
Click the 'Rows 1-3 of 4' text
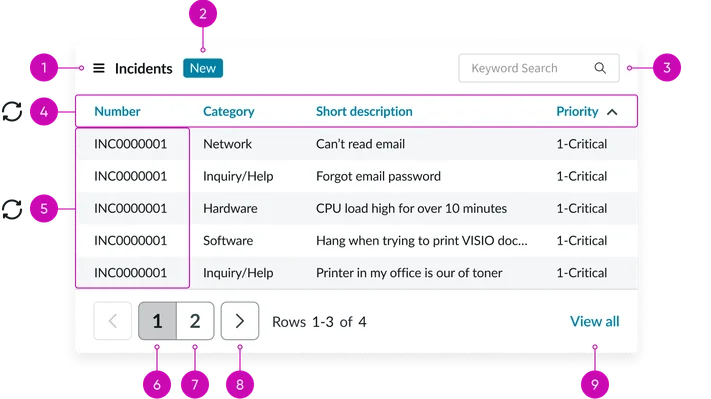tap(319, 322)
